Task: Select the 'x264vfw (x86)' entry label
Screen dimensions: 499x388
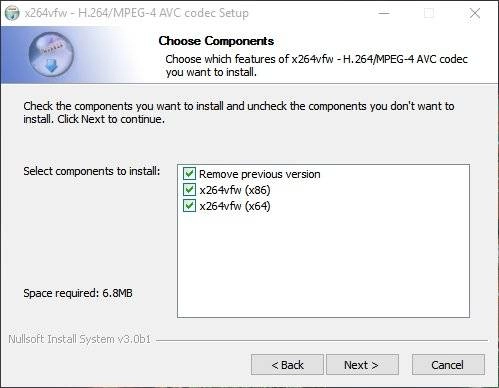Action: [x=235, y=190]
